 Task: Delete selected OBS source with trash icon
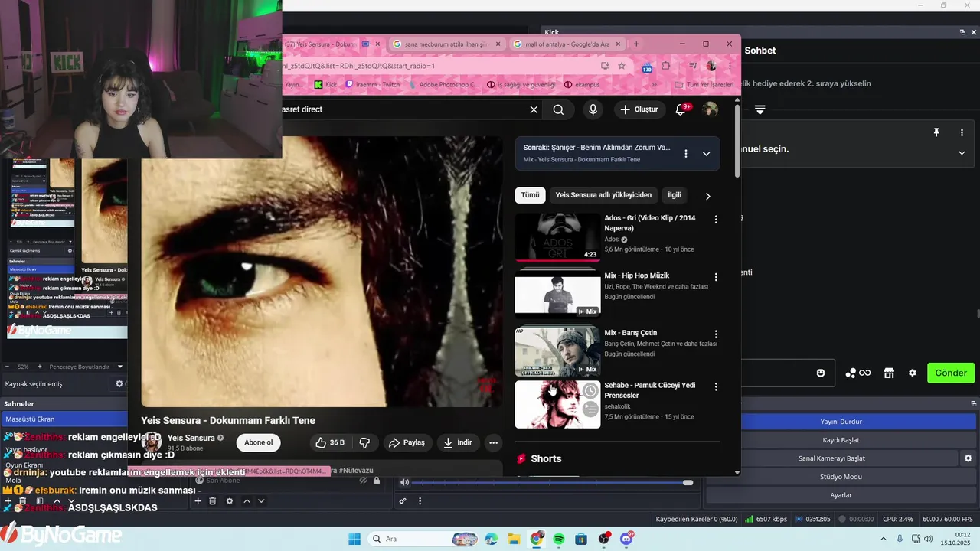coord(213,501)
